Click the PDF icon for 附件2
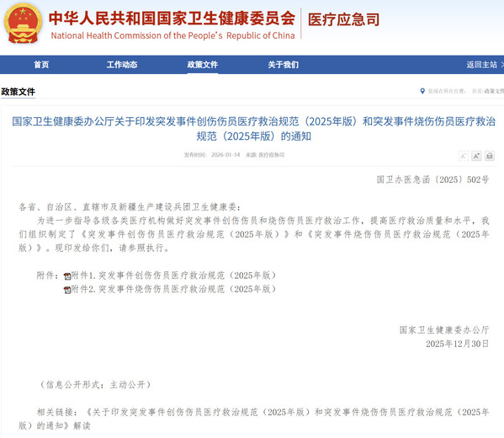The width and height of the screenshot is (504, 438). point(67,290)
